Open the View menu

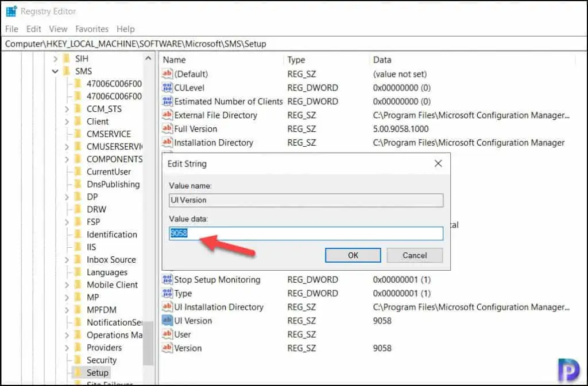[x=58, y=29]
